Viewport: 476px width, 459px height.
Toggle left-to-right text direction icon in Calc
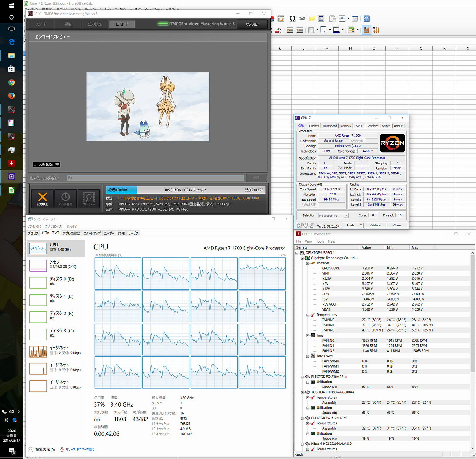[x=367, y=30]
